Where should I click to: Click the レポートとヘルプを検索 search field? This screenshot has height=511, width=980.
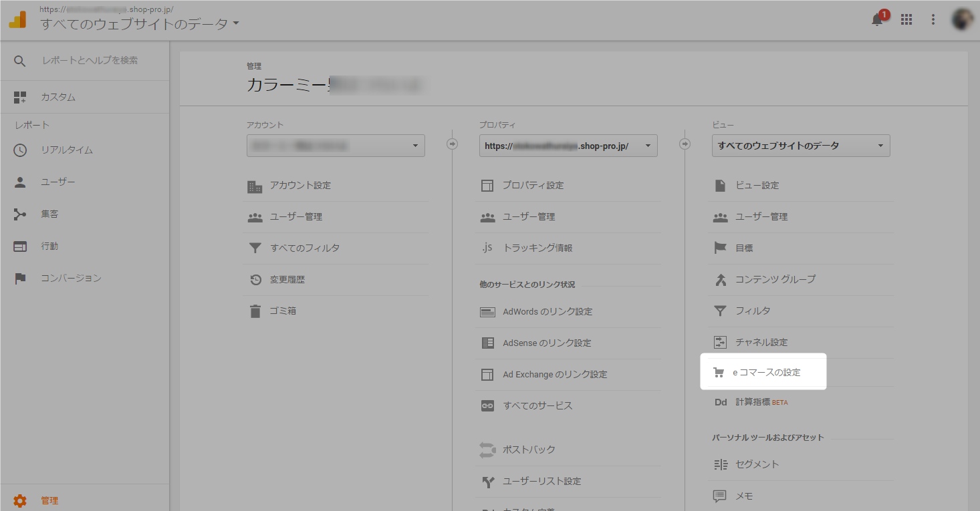point(90,61)
